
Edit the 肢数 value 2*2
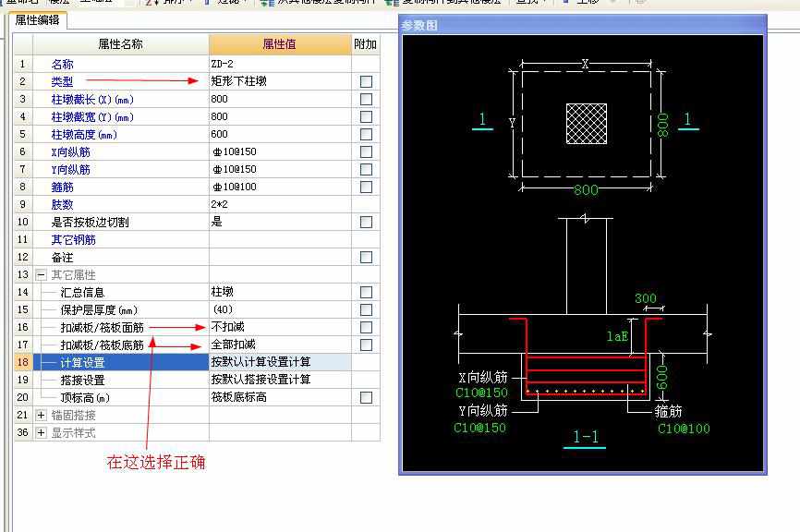[x=280, y=204]
